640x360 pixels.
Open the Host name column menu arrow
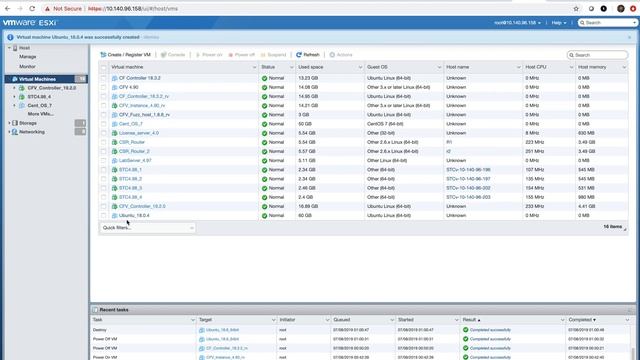coord(518,67)
